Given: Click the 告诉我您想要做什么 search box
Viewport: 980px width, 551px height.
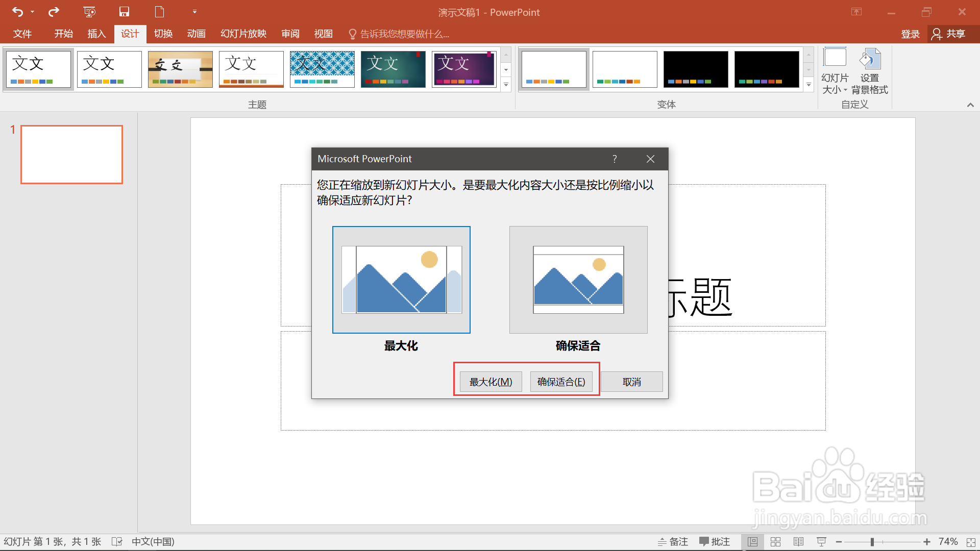Looking at the screenshot, I should 399,34.
